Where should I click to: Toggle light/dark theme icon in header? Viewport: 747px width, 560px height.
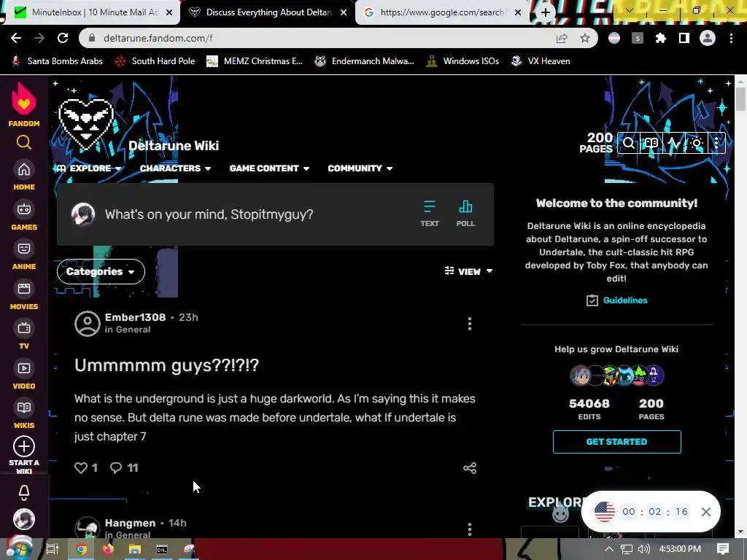pyautogui.click(x=697, y=143)
